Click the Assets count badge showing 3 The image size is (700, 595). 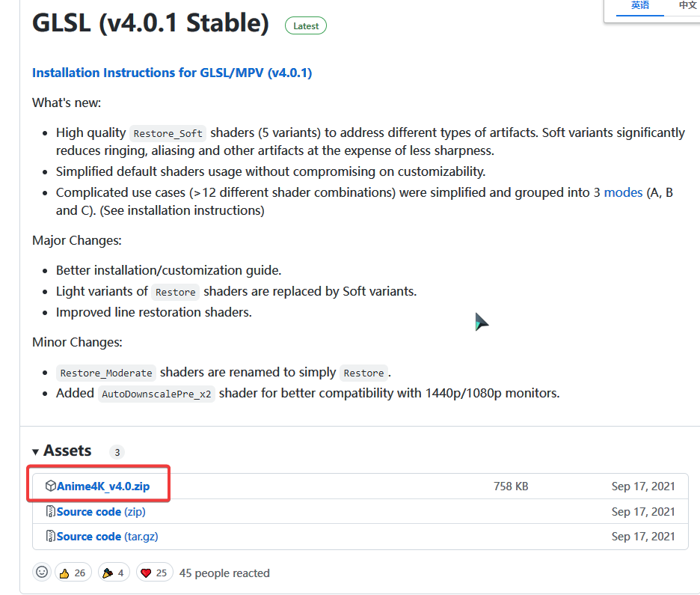[117, 452]
